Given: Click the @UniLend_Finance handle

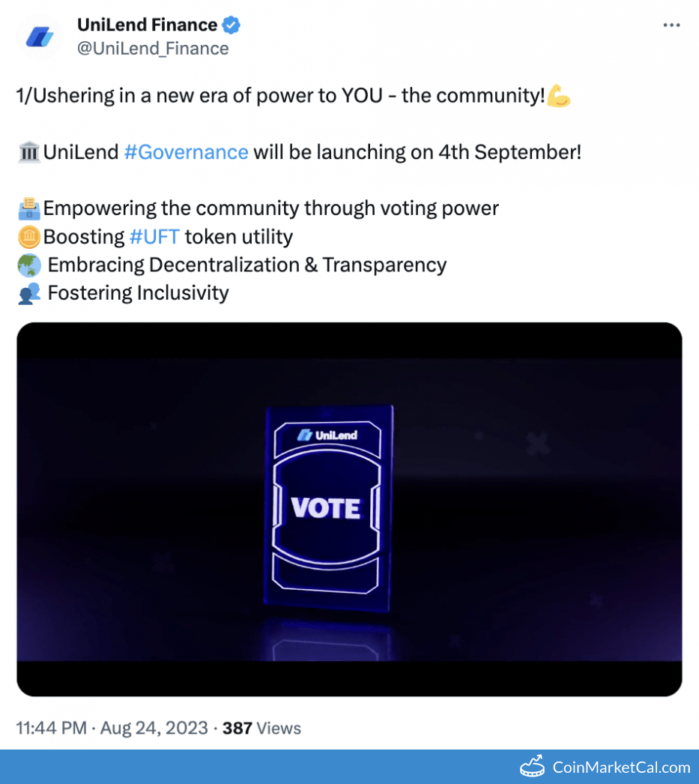Looking at the screenshot, I should (153, 49).
